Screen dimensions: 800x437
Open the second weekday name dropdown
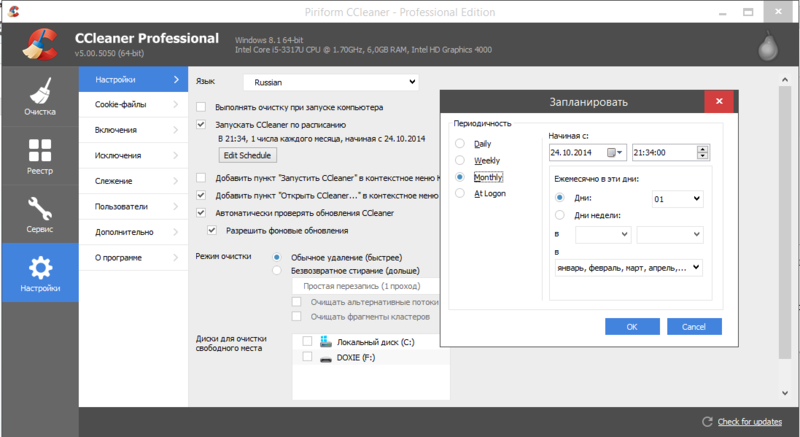point(670,235)
